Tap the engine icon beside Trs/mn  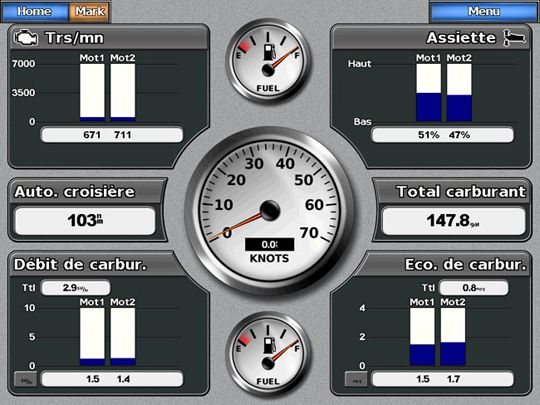coord(25,38)
